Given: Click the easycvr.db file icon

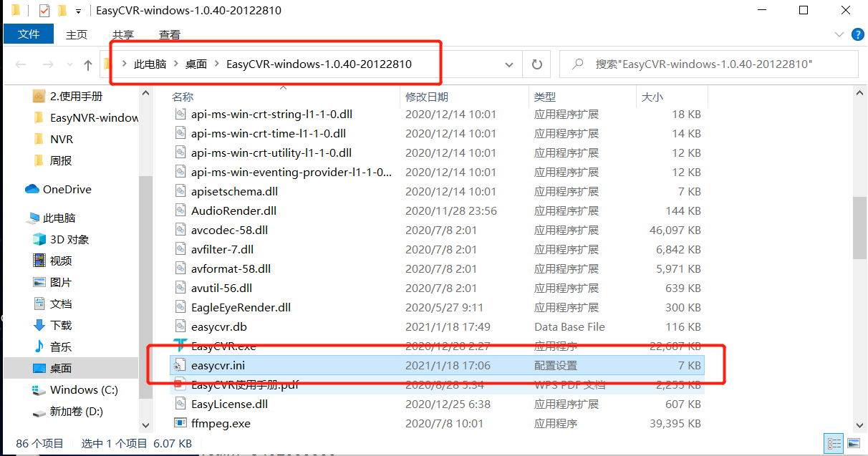Looking at the screenshot, I should 180,326.
